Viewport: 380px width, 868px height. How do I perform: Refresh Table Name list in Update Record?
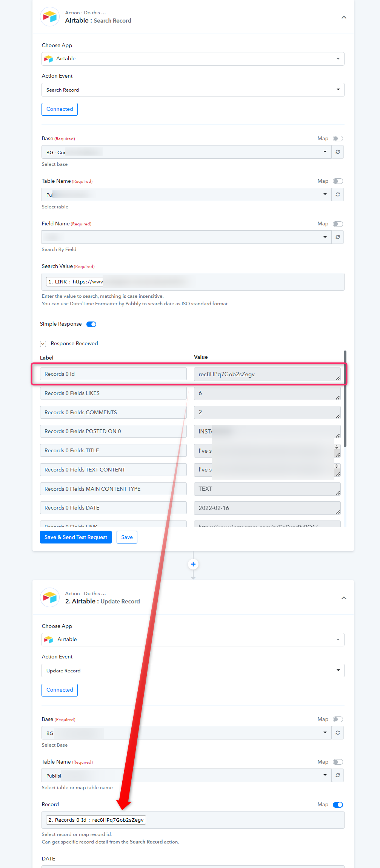coord(338,775)
